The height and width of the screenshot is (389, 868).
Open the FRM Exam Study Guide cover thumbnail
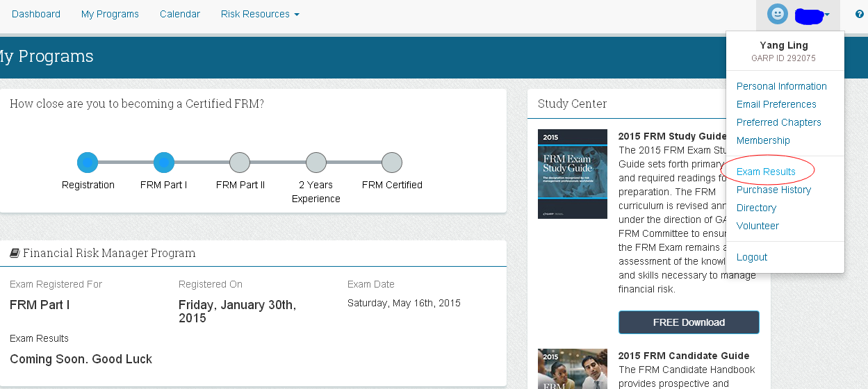click(x=573, y=174)
